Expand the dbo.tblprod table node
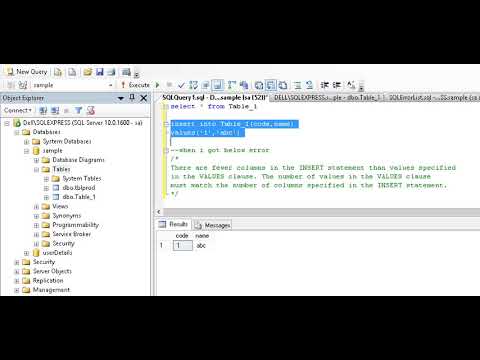The width and height of the screenshot is (480, 360). (46, 188)
